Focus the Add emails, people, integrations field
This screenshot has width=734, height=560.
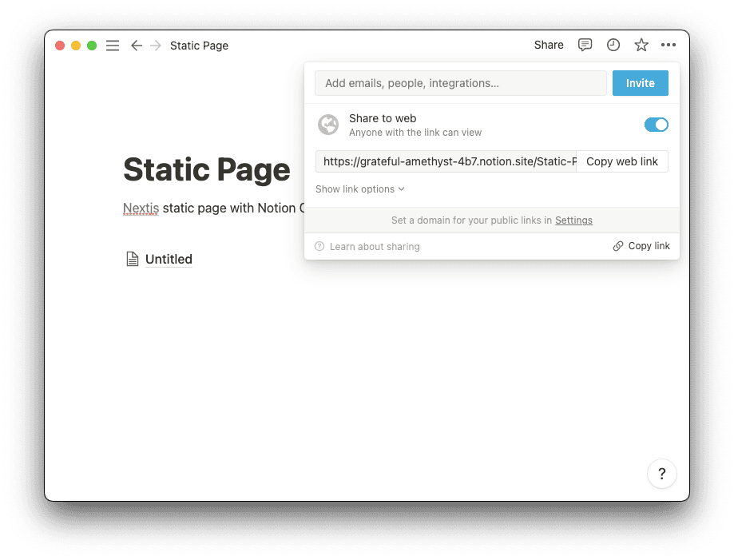(460, 83)
